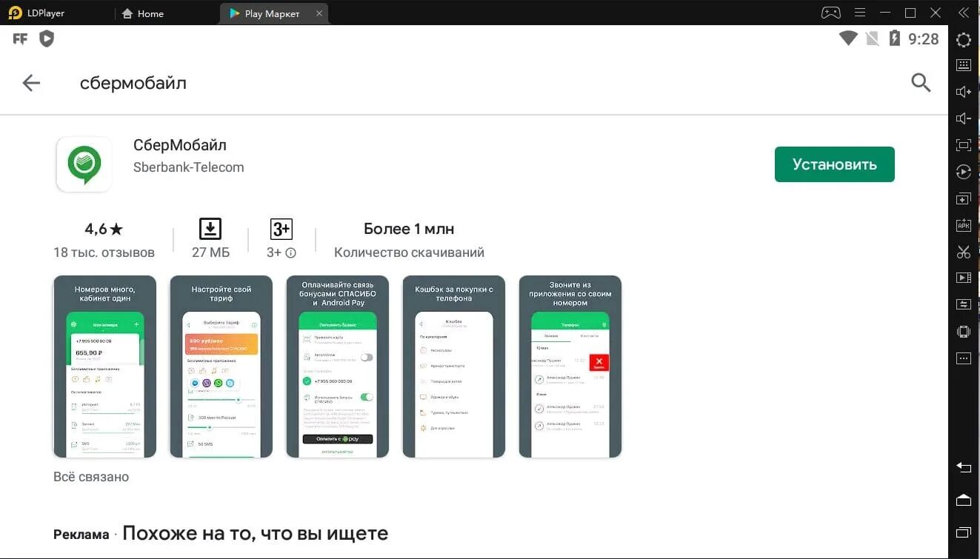Open the 18 тыс. отзывов reviews
Viewport: 980px width, 559px height.
[x=104, y=252]
